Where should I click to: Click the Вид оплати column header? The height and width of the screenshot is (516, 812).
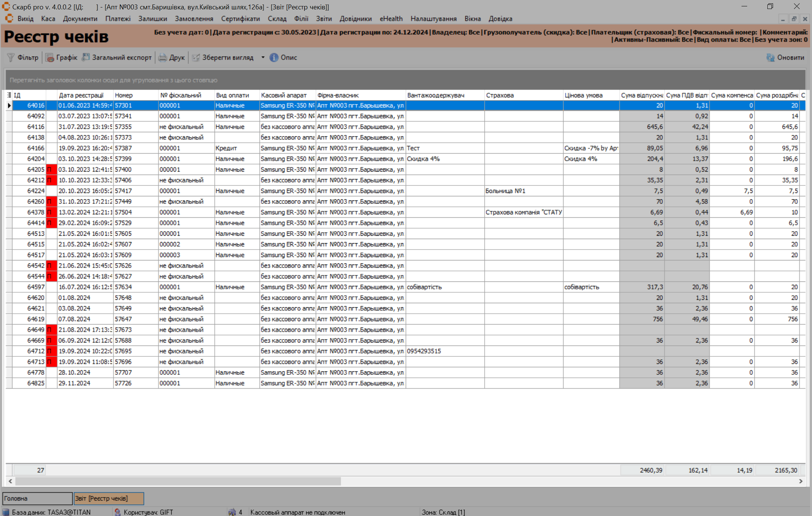pyautogui.click(x=232, y=95)
